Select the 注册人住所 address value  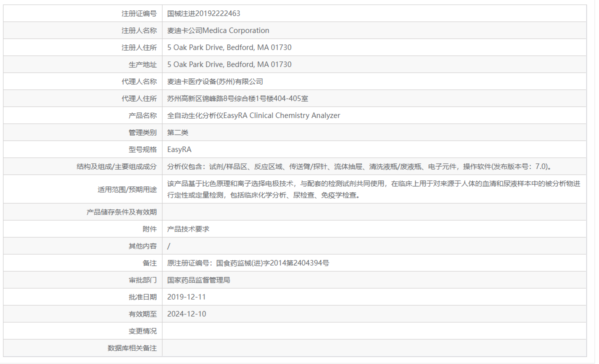[x=229, y=47]
